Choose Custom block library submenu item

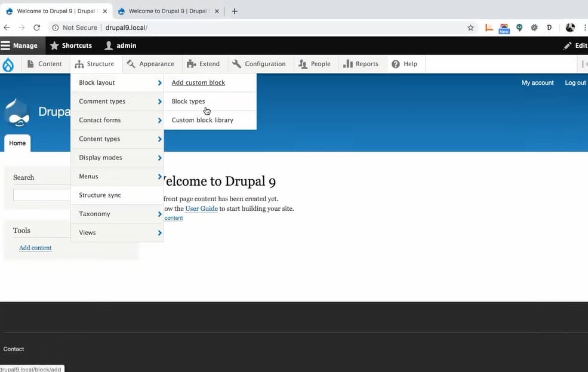[210, 120]
